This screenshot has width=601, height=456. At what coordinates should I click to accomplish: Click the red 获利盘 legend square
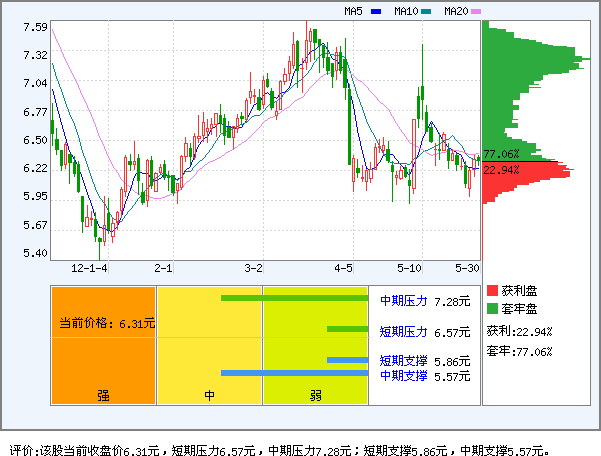[x=491, y=290]
